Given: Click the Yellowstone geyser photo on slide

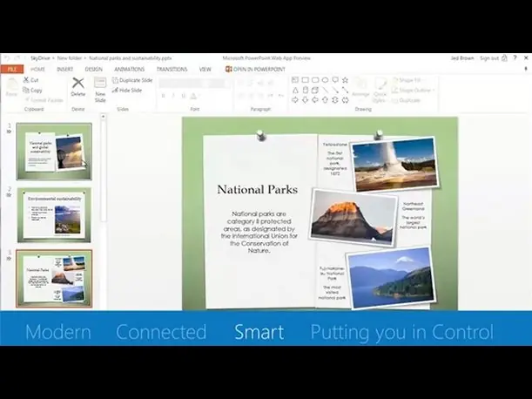Looking at the screenshot, I should (x=395, y=165).
